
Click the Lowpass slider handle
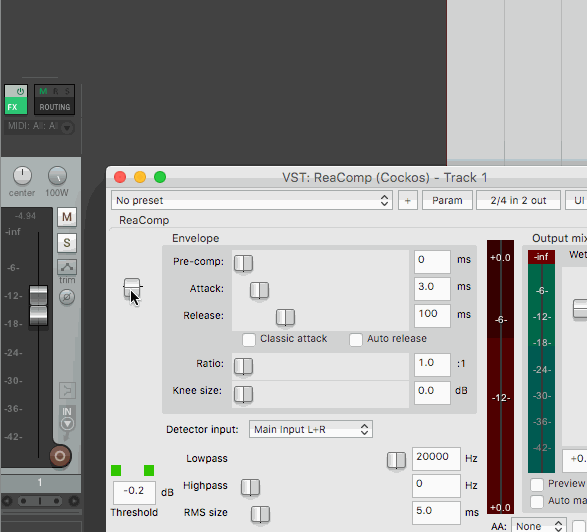coord(396,460)
